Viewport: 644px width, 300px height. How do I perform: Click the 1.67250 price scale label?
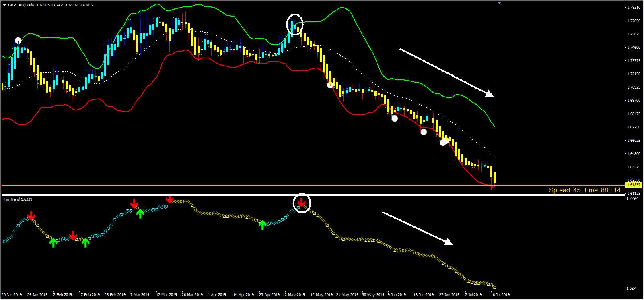(x=634, y=127)
